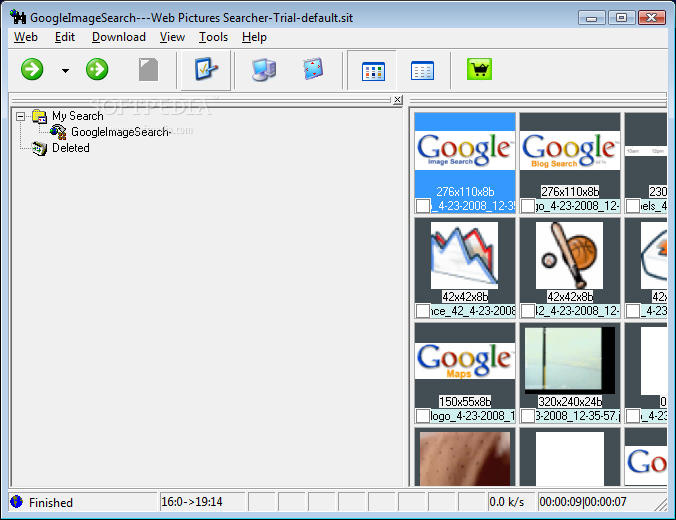Click the Deleted recycle bin icon
676x520 pixels.
click(40, 148)
